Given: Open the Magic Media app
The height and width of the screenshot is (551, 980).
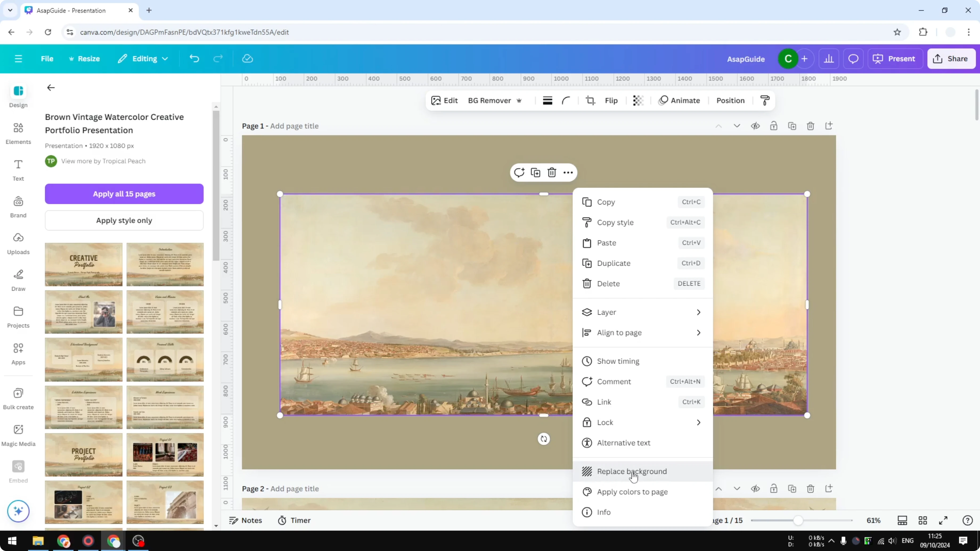Looking at the screenshot, I should pyautogui.click(x=18, y=435).
